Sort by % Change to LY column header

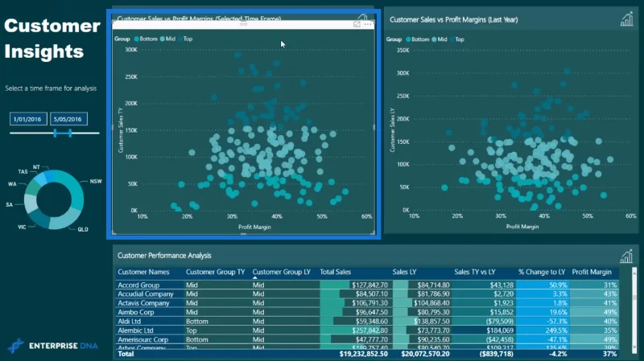(542, 272)
